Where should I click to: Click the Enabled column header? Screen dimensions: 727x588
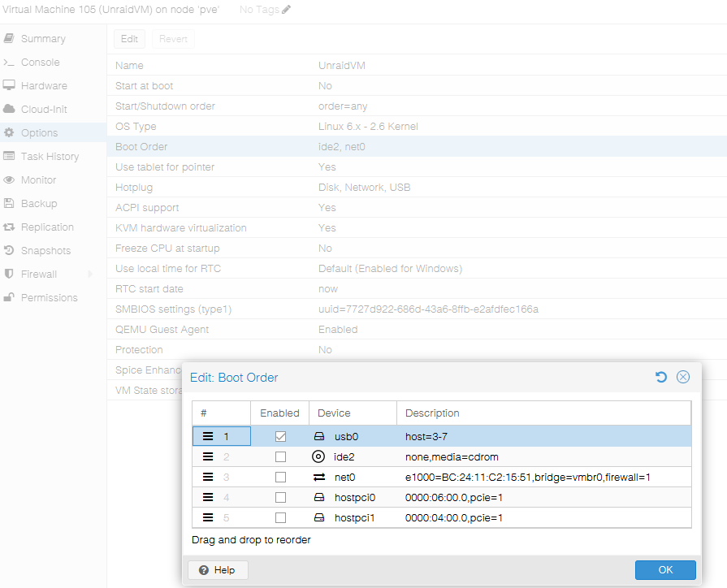(280, 413)
